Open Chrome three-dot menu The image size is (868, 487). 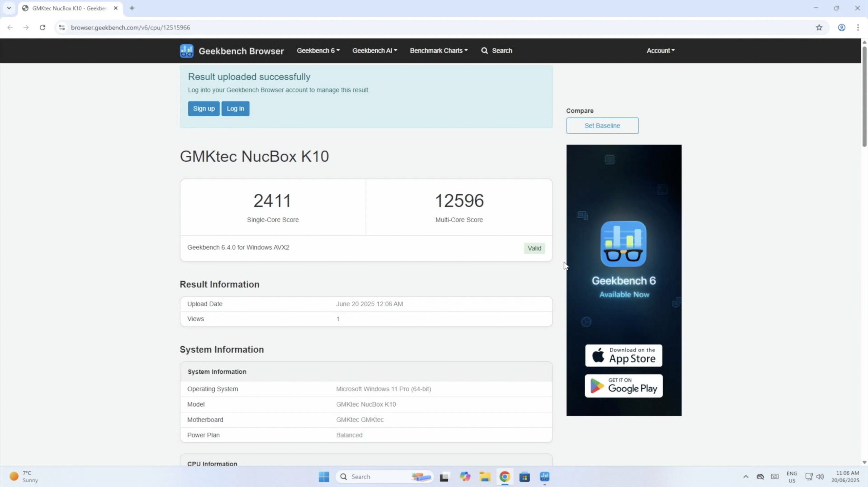pyautogui.click(x=858, y=27)
